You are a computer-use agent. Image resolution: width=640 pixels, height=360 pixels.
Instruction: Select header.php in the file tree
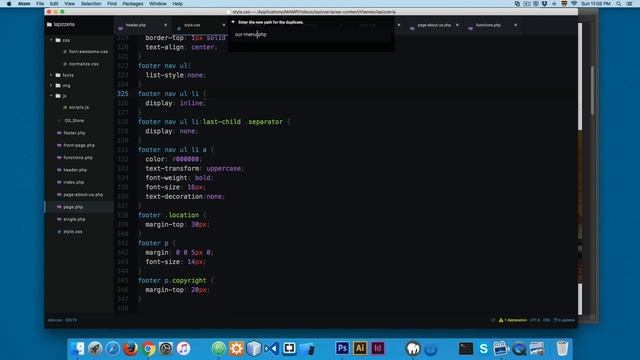tap(75, 170)
